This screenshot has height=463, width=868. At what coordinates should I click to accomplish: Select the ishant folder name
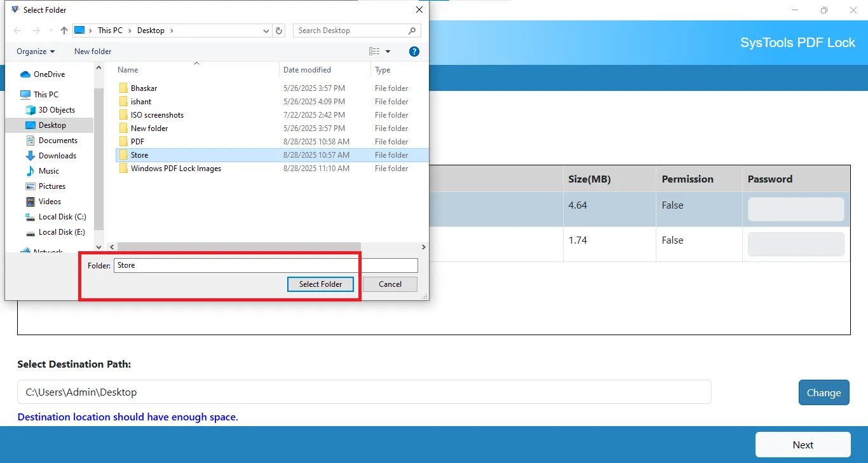pos(141,102)
